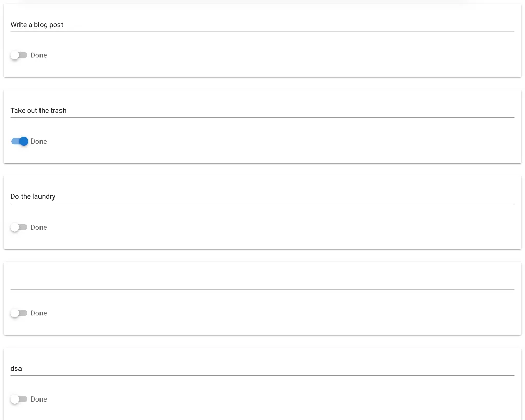The width and height of the screenshot is (525, 420).
Task: Place cursor in the "dsa" text field
Action: [x=261, y=368]
